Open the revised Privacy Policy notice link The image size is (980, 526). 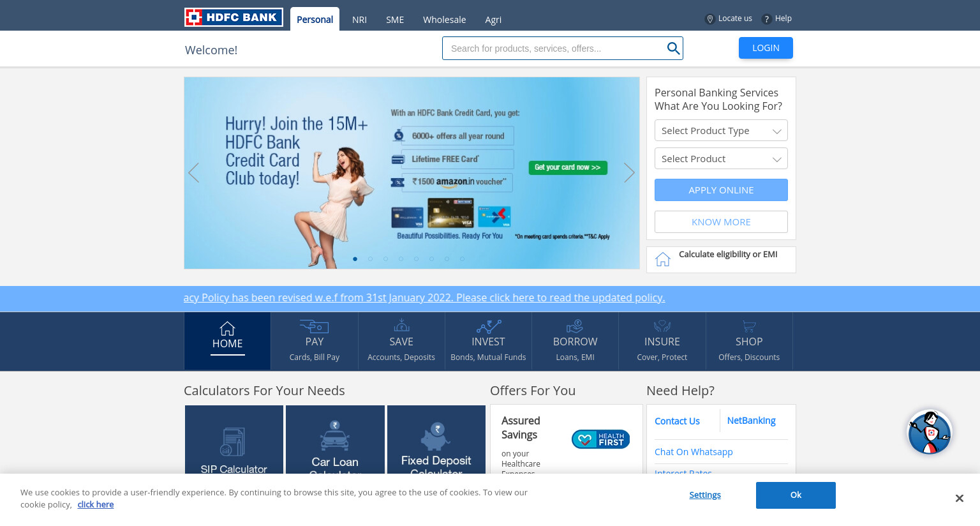[x=424, y=297]
